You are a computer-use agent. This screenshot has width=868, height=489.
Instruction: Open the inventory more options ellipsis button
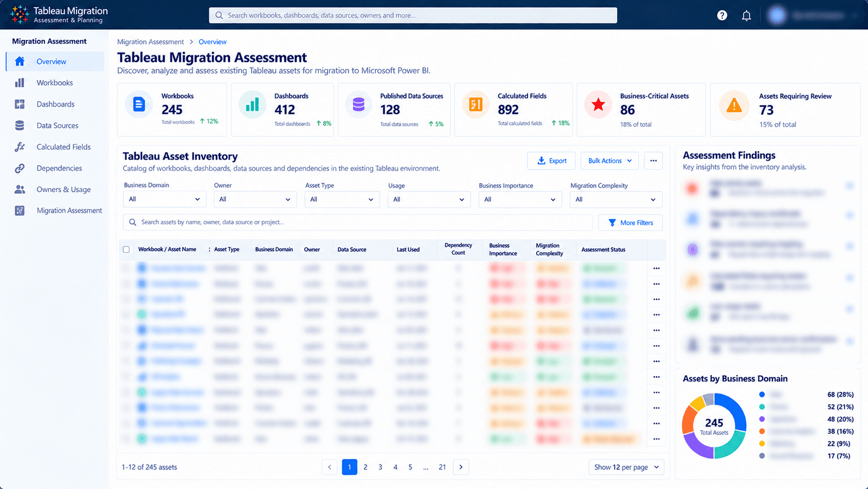pyautogui.click(x=654, y=161)
